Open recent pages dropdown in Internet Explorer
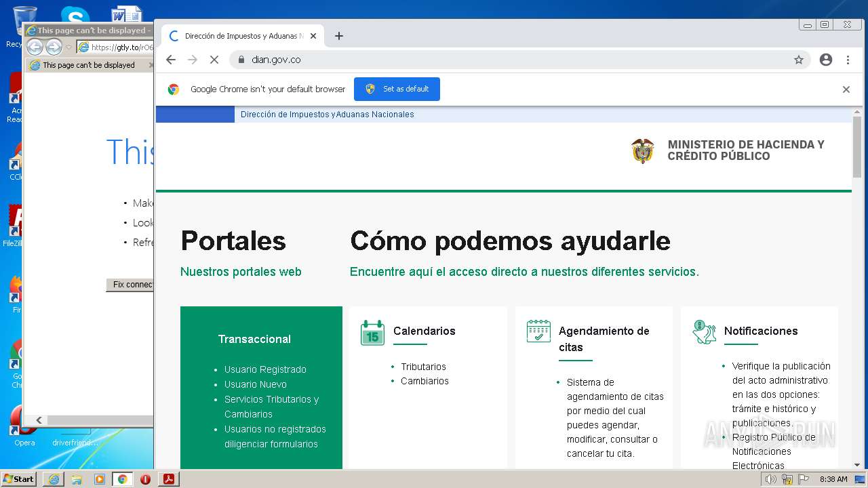This screenshot has width=868, height=488. [68, 47]
